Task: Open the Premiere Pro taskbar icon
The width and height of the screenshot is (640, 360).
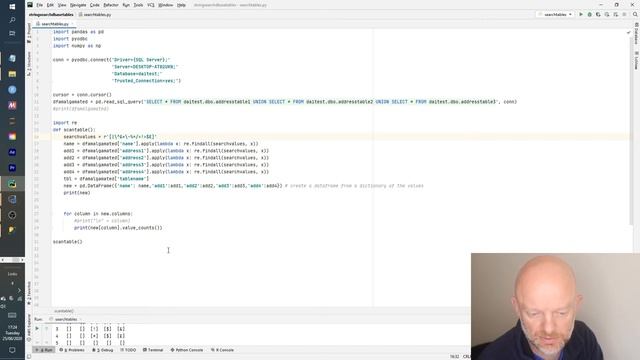Action: pyautogui.click(x=12, y=168)
